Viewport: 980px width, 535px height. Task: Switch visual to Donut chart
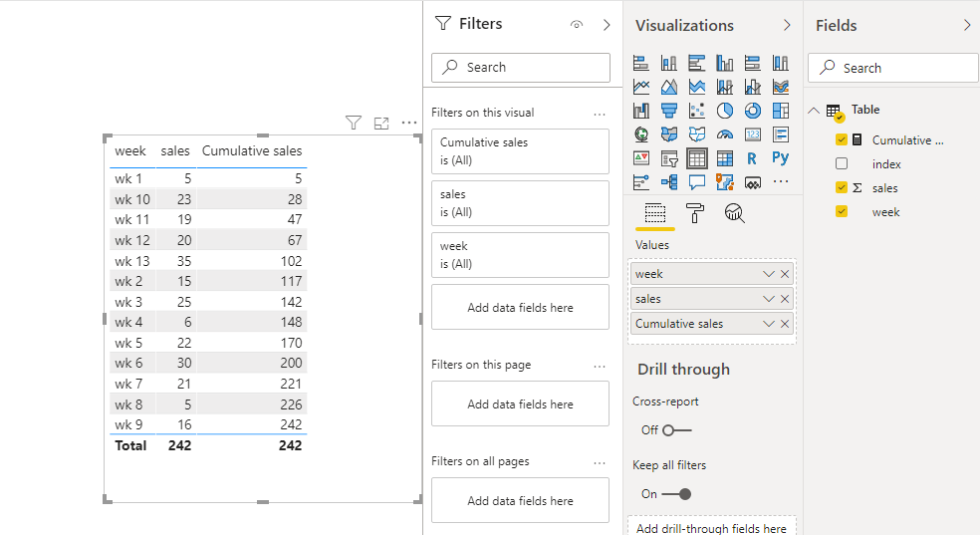pyautogui.click(x=753, y=111)
